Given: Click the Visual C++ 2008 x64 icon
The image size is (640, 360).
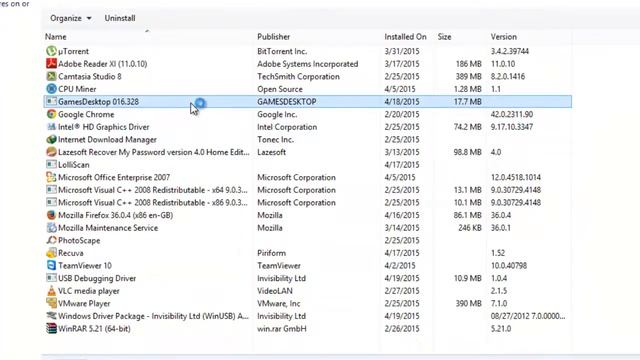Looking at the screenshot, I should [51, 190].
